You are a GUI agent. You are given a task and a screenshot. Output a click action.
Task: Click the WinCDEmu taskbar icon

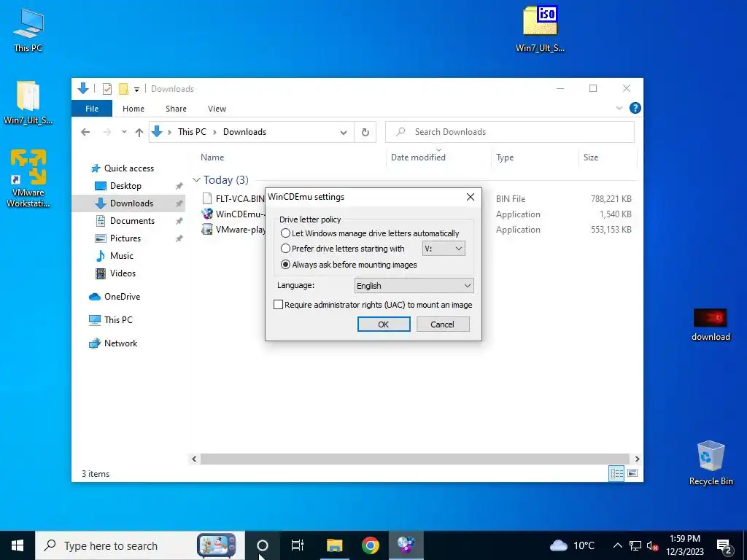click(406, 545)
